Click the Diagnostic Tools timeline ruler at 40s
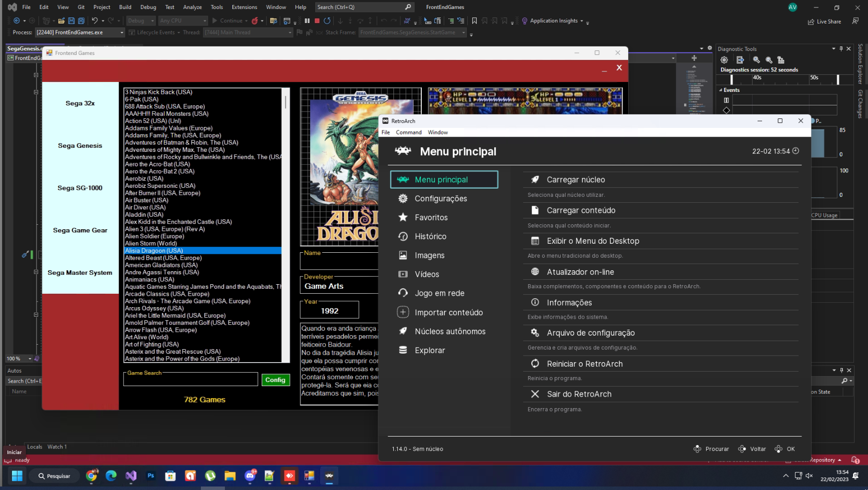This screenshot has height=490, width=868. (x=757, y=77)
